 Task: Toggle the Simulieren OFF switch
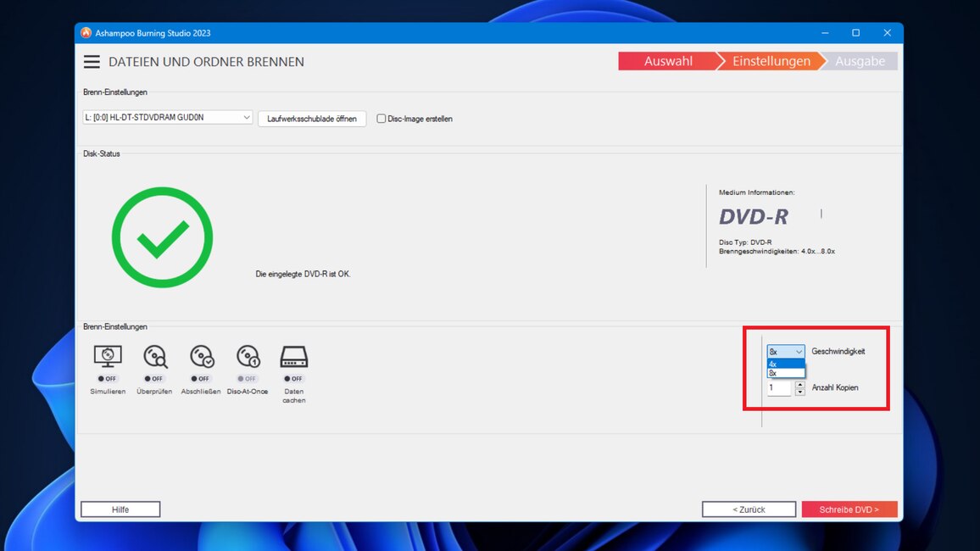(x=108, y=379)
